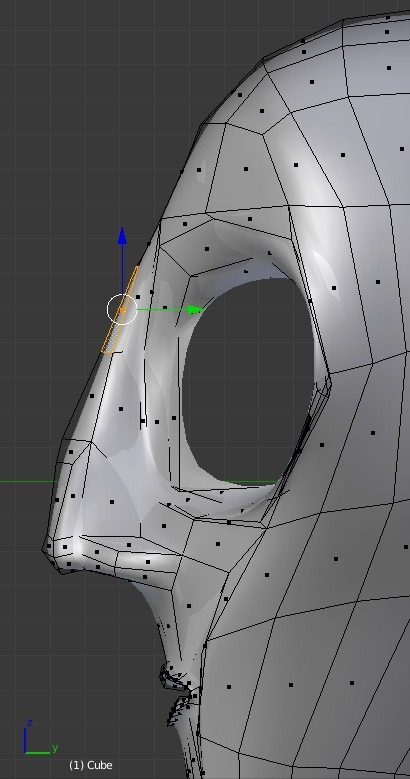The height and width of the screenshot is (779, 410).
Task: Click the green Y-axis manipulator arrow
Action: point(196,310)
